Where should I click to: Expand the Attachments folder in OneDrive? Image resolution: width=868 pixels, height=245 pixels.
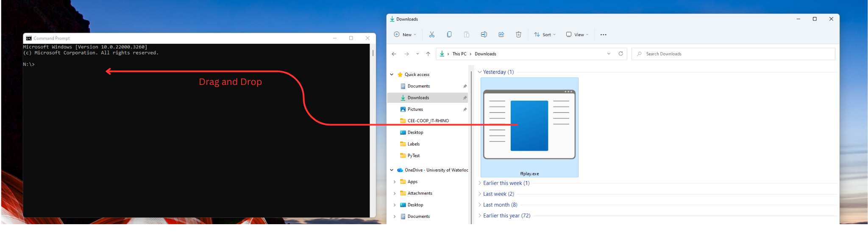[x=395, y=193]
